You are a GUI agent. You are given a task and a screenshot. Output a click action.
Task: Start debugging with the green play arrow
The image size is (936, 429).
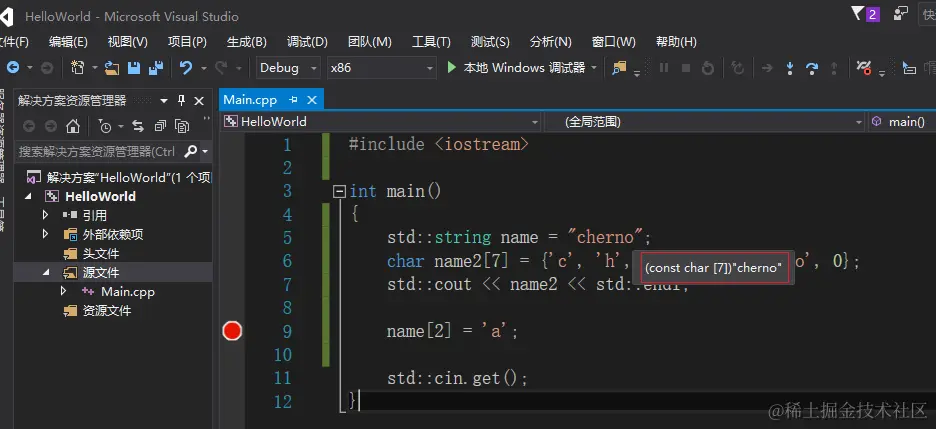[452, 68]
